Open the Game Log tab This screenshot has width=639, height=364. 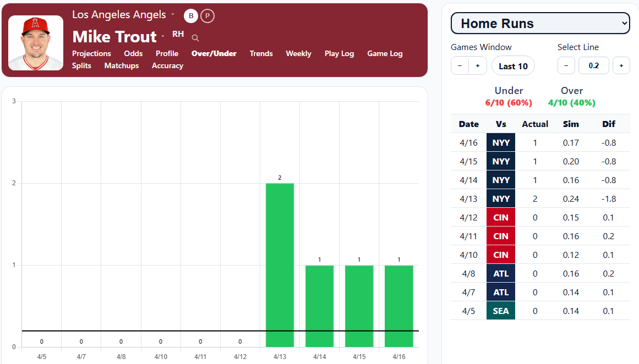point(385,53)
